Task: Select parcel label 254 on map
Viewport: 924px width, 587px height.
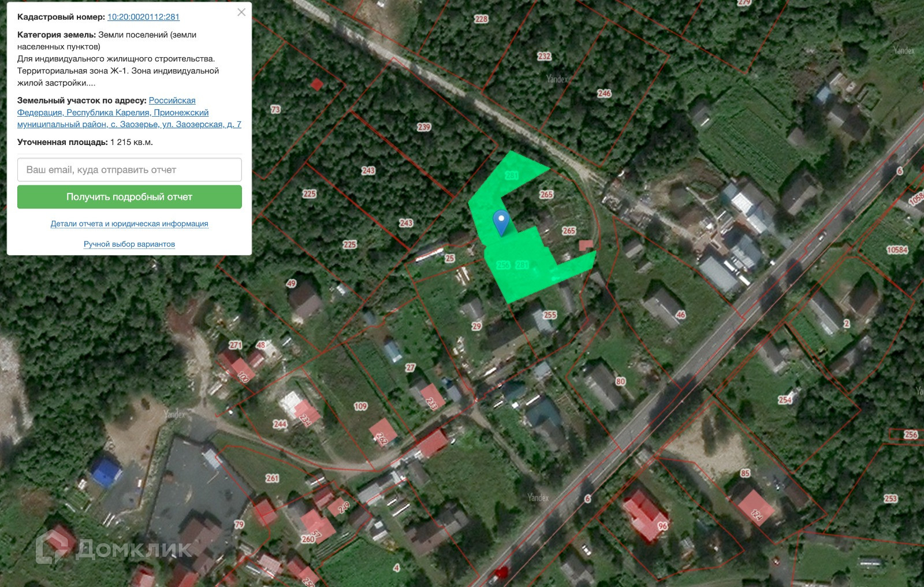Action: pos(785,400)
